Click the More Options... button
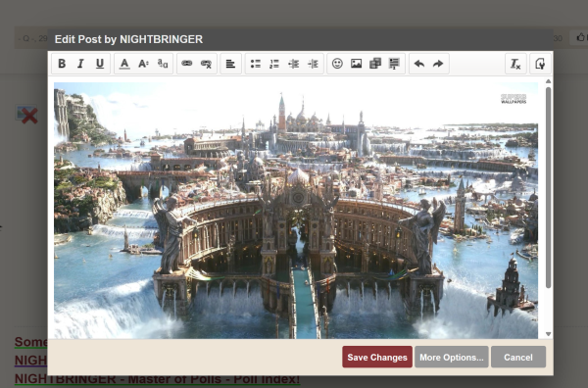The width and height of the screenshot is (588, 388). click(x=452, y=357)
